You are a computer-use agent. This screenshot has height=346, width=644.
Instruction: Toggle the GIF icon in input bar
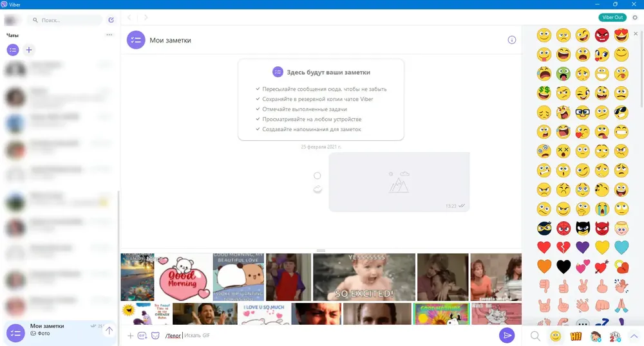point(142,336)
